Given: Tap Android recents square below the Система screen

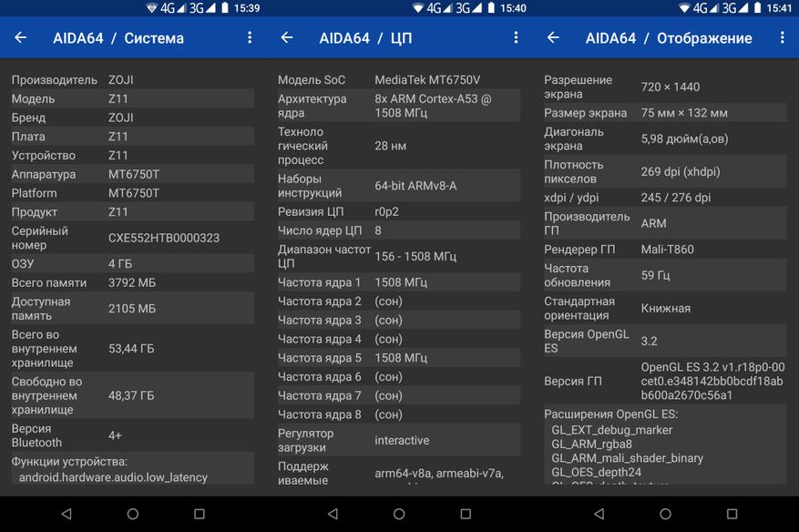Looking at the screenshot, I should click(200, 514).
